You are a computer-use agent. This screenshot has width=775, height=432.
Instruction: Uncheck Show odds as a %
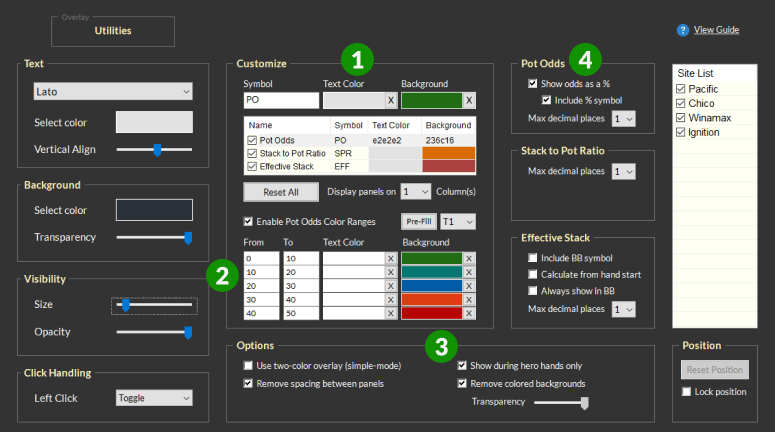point(532,84)
